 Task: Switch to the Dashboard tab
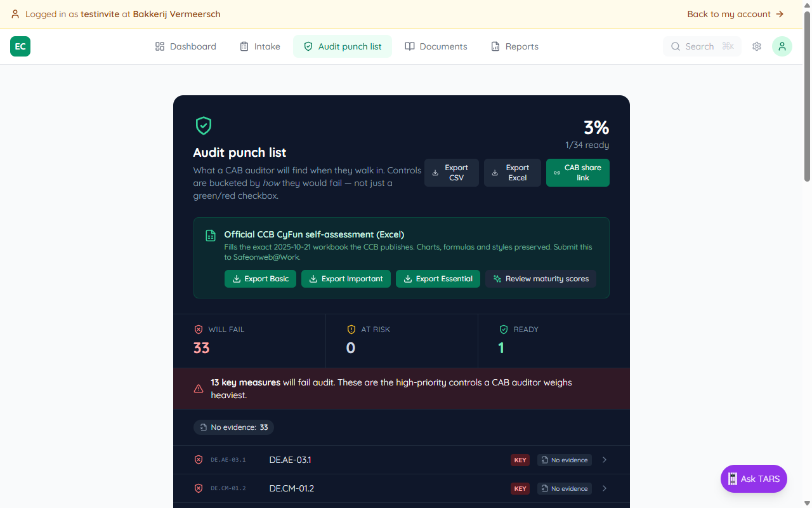186,46
